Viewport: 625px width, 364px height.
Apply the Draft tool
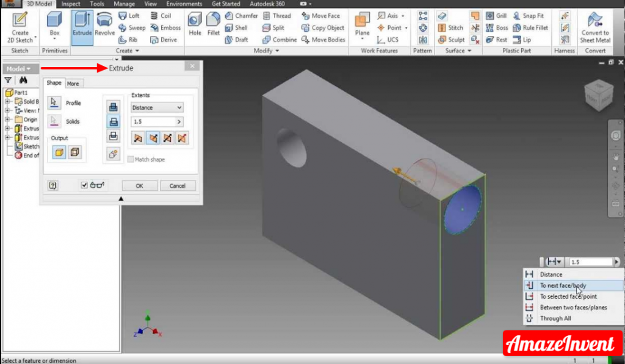236,40
